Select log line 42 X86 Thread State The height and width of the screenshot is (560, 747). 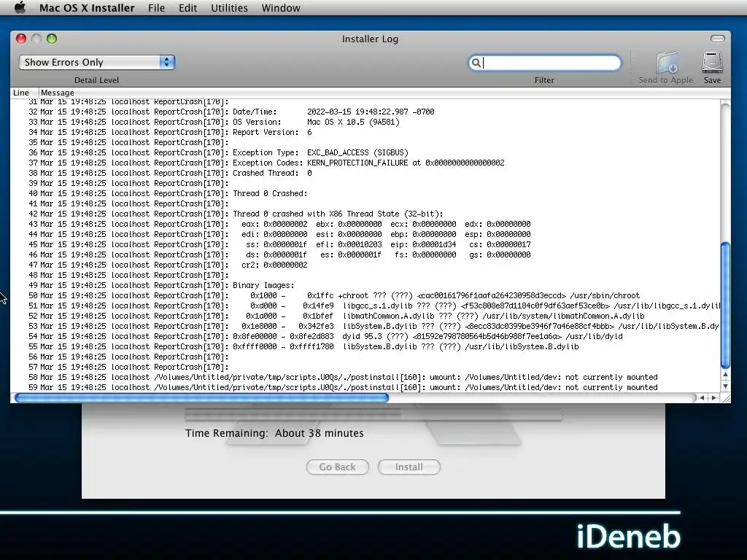click(x=365, y=214)
